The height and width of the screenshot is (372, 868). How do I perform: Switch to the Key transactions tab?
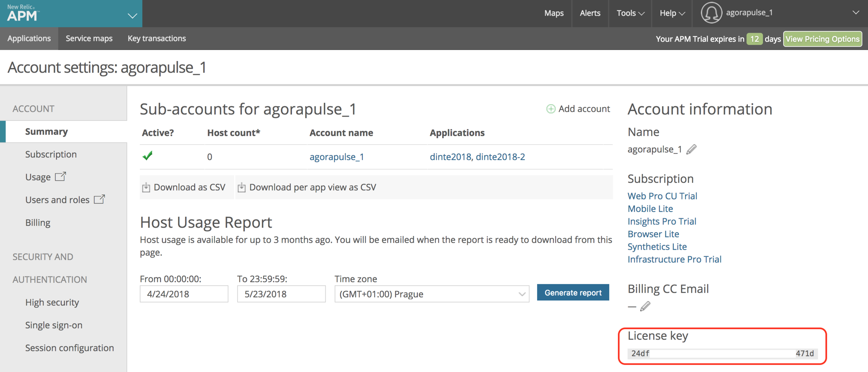[x=157, y=39]
